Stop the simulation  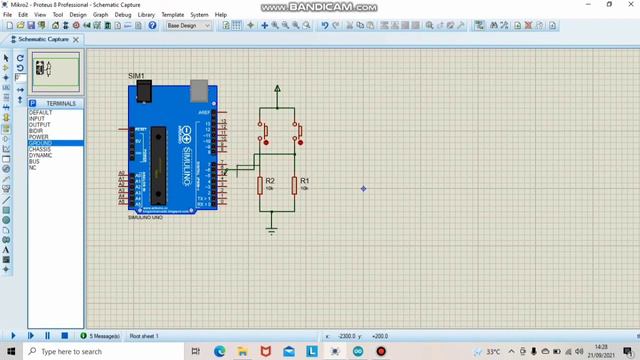tap(64, 336)
